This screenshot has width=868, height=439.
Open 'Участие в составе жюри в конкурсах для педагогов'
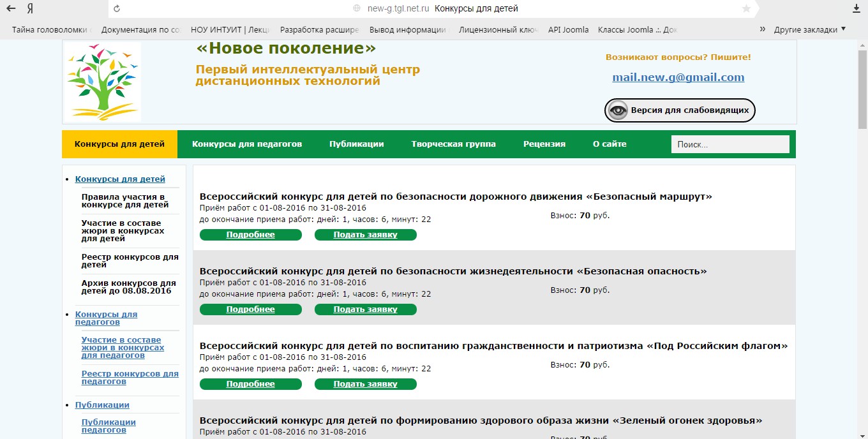(x=123, y=348)
